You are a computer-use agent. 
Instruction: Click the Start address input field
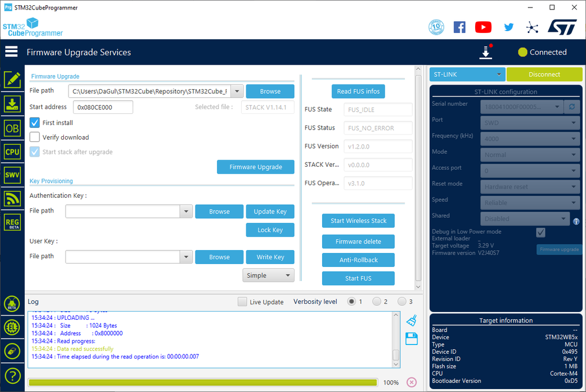103,107
